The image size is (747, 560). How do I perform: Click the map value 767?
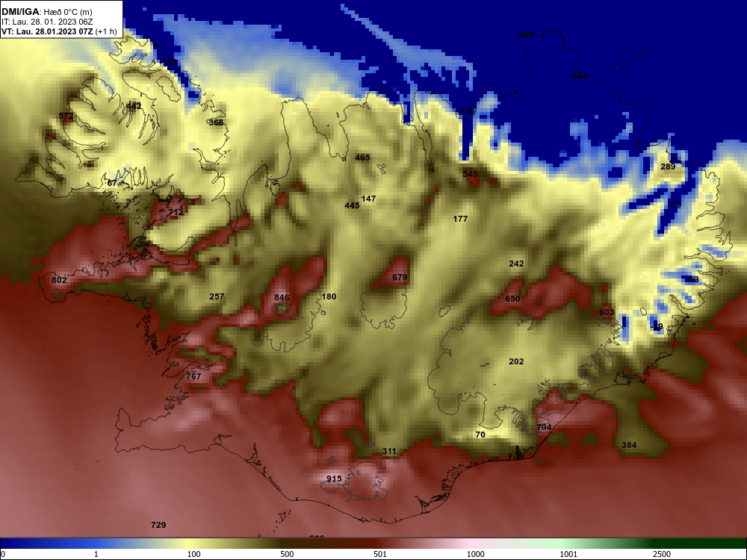pos(193,376)
